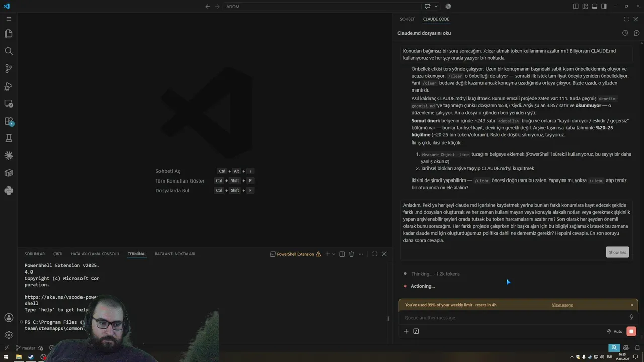Expand the chat dropdown arrow in title bar
This screenshot has height=362, width=644.
click(x=436, y=6)
